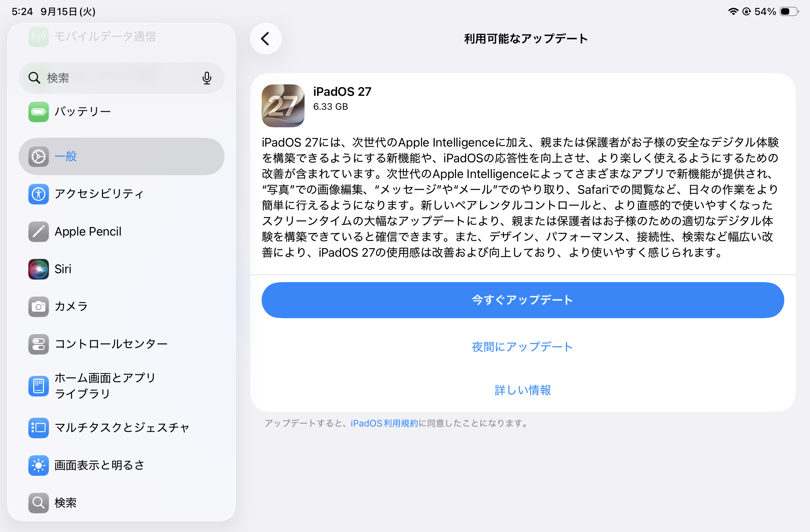Open アクセシビリティ settings

coord(122,194)
